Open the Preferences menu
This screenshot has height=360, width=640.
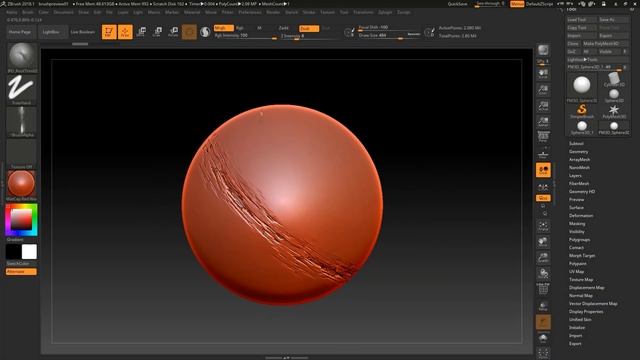pos(250,12)
